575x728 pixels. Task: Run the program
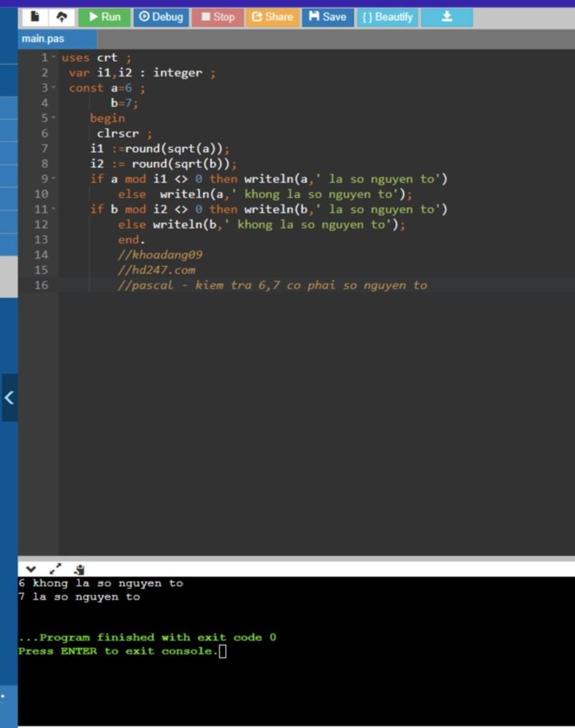[x=104, y=17]
